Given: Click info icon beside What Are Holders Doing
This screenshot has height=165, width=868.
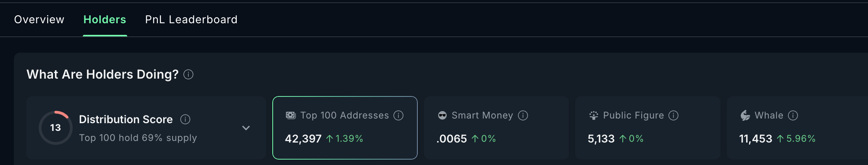Looking at the screenshot, I should (188, 74).
